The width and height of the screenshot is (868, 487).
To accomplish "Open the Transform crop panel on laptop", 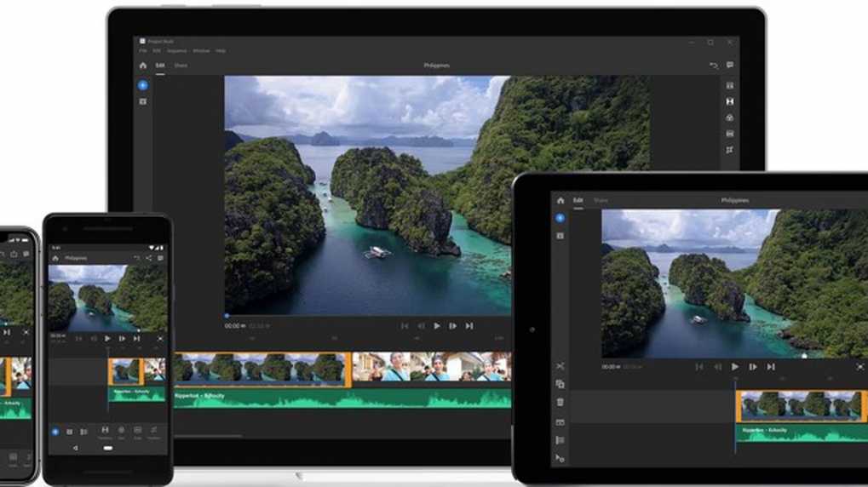I will 730,150.
